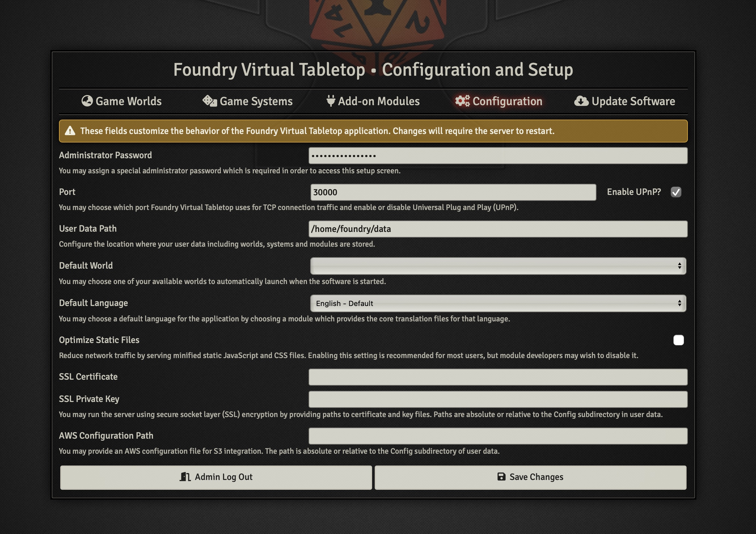Open the Default World dropdown
This screenshot has width=756, height=534.
coord(498,266)
